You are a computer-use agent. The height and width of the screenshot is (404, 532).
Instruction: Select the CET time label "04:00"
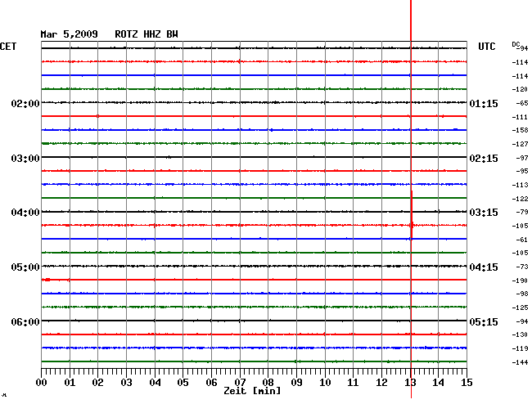coord(25,213)
